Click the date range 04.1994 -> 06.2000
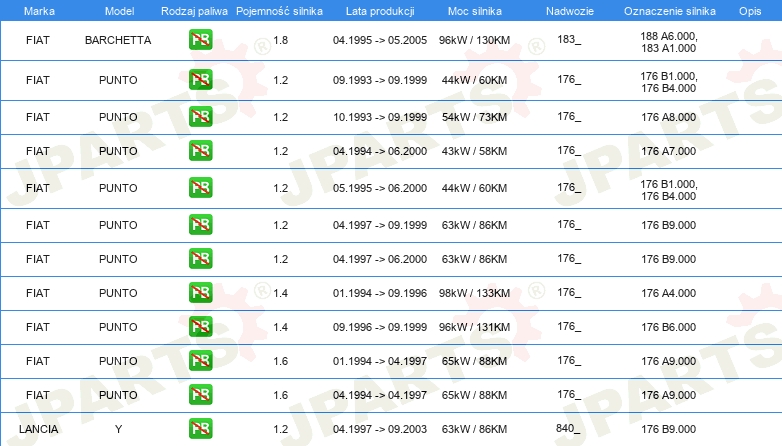The height and width of the screenshot is (446, 782). pyautogui.click(x=380, y=151)
